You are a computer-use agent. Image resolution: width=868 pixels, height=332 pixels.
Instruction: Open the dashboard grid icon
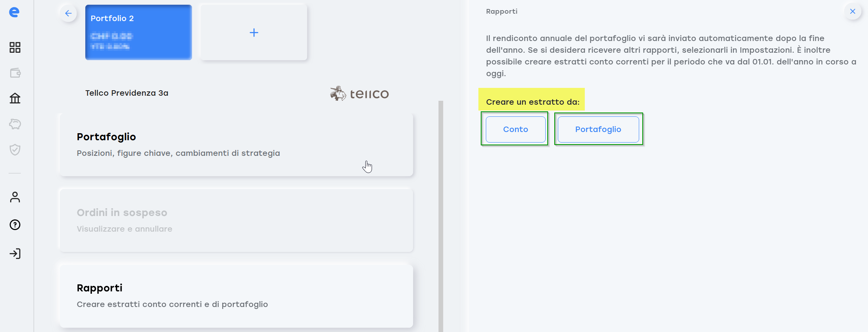coord(15,48)
